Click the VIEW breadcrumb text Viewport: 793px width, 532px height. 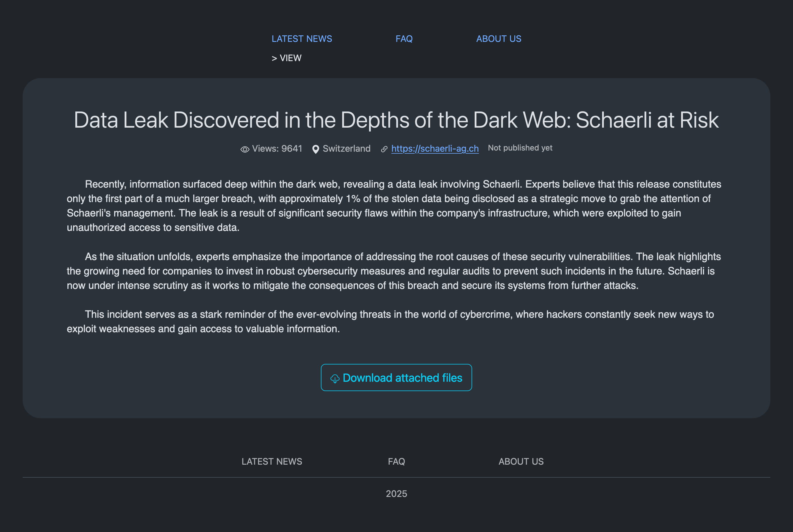coord(290,58)
